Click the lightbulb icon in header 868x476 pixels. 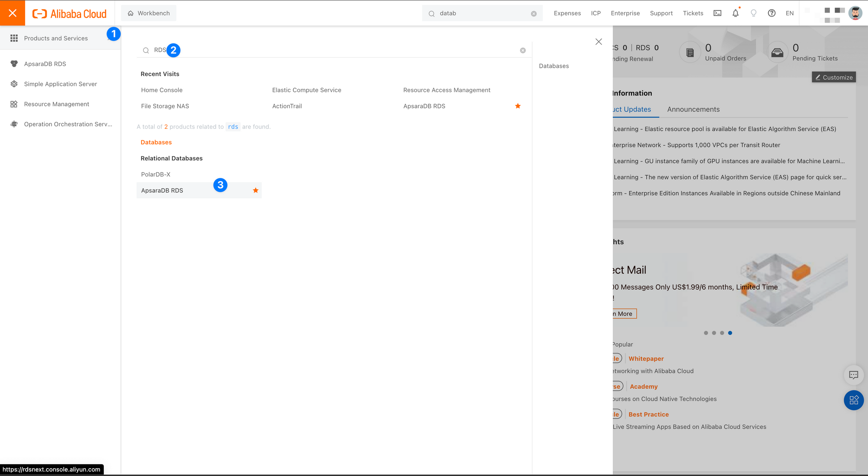tap(753, 13)
